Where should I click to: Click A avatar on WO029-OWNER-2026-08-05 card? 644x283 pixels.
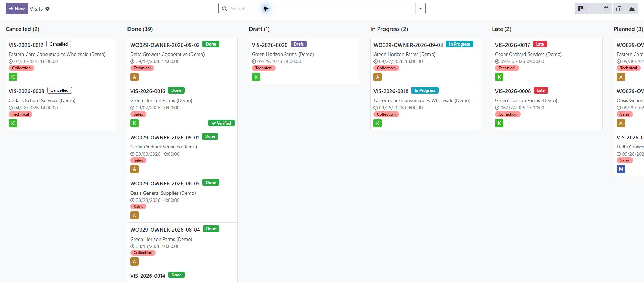tap(134, 215)
